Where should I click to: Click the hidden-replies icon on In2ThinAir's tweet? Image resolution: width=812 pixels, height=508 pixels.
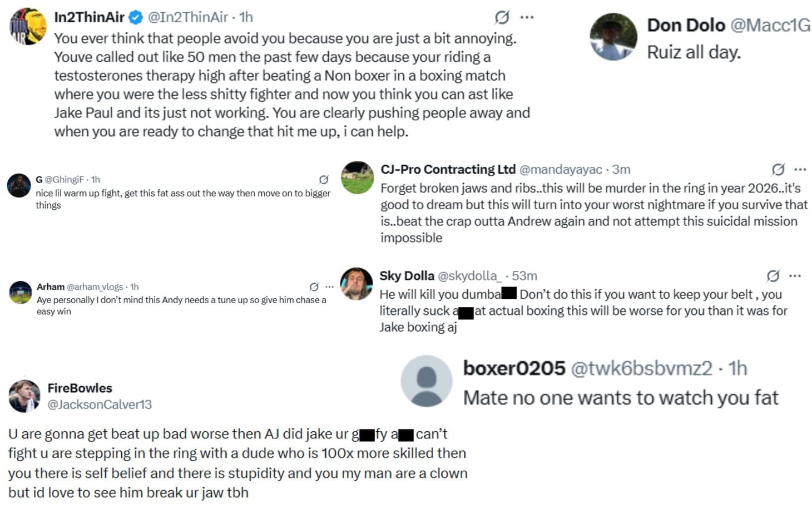(x=501, y=17)
